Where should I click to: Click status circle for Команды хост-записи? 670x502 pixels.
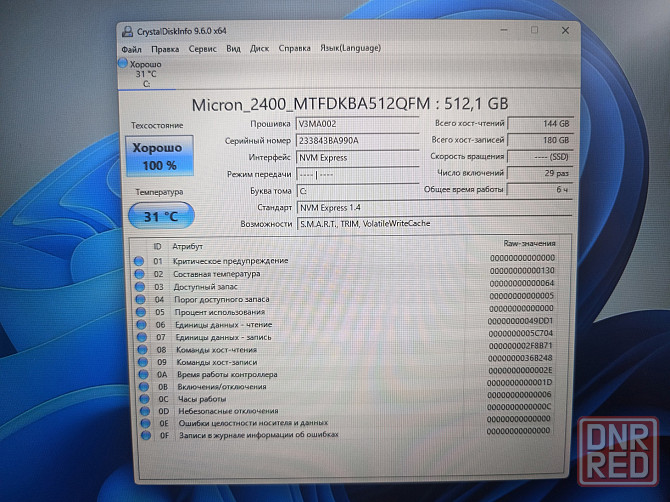pyautogui.click(x=143, y=362)
